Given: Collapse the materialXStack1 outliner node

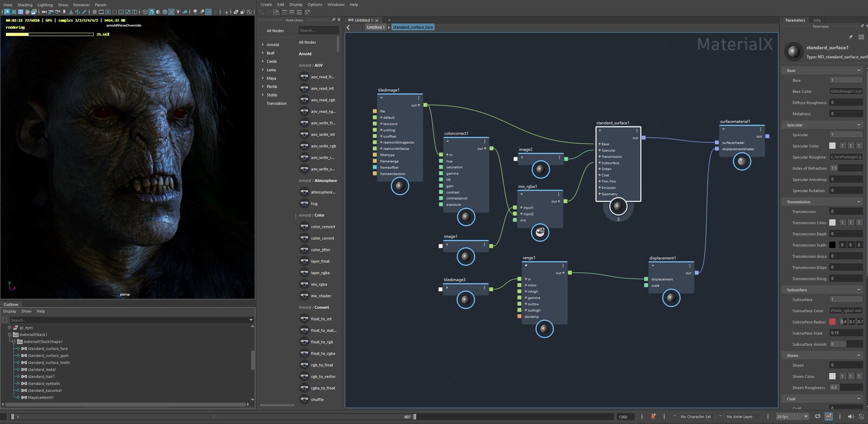Looking at the screenshot, I should pyautogui.click(x=10, y=335).
